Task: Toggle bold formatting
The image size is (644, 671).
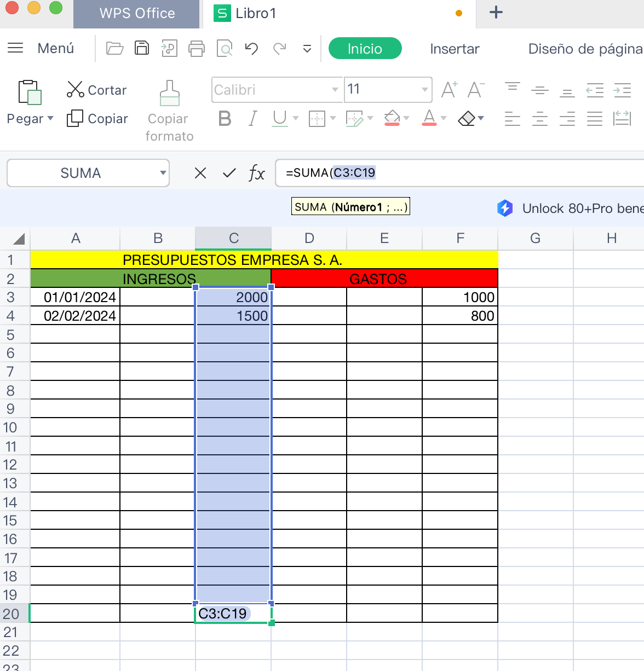Action: pos(225,118)
